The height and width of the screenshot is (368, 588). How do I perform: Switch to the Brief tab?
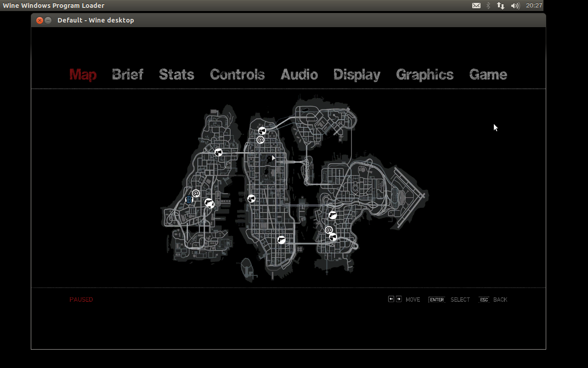(x=128, y=75)
